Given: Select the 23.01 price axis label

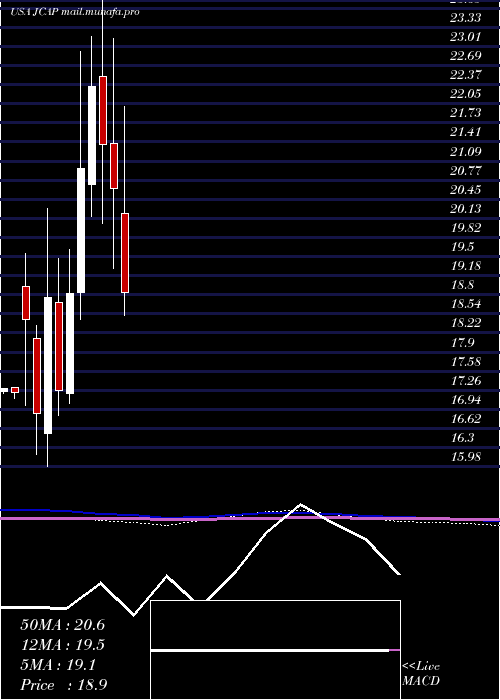Looking at the screenshot, I should 466,37.
